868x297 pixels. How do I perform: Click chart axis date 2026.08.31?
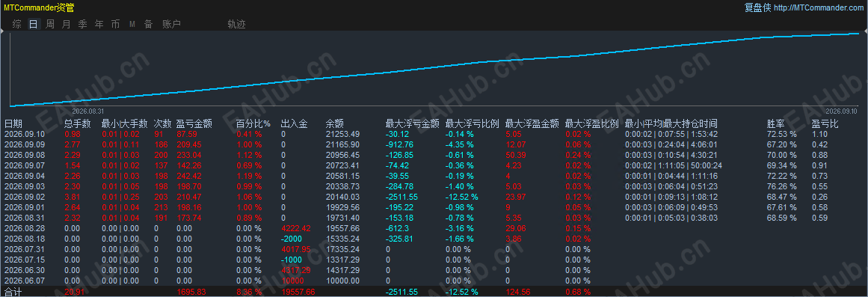tap(88, 111)
